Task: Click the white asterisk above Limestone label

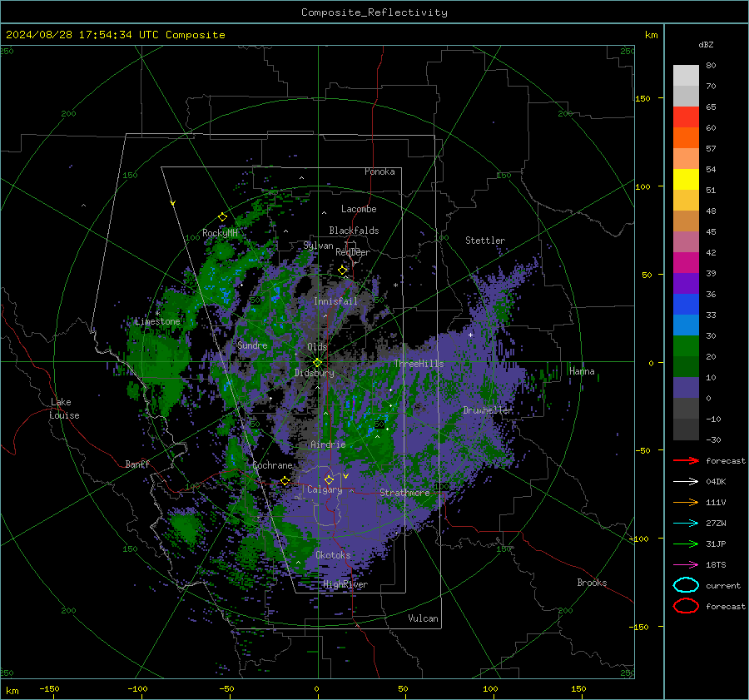Action: coord(157,314)
